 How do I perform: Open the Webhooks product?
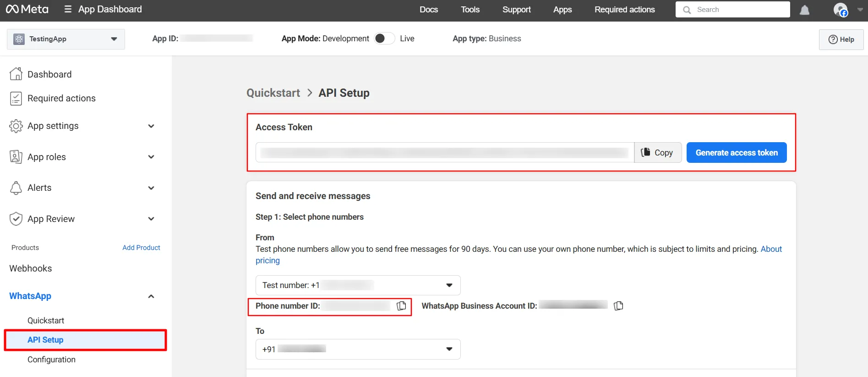pyautogui.click(x=31, y=268)
